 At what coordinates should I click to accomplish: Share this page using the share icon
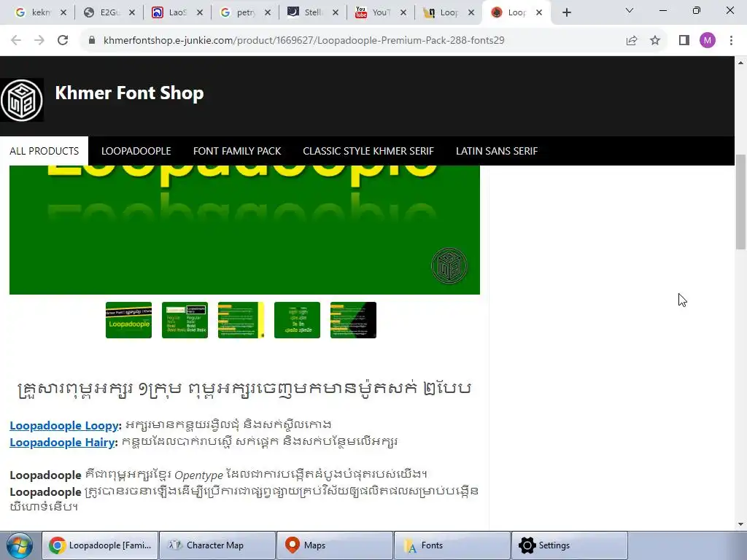click(632, 41)
